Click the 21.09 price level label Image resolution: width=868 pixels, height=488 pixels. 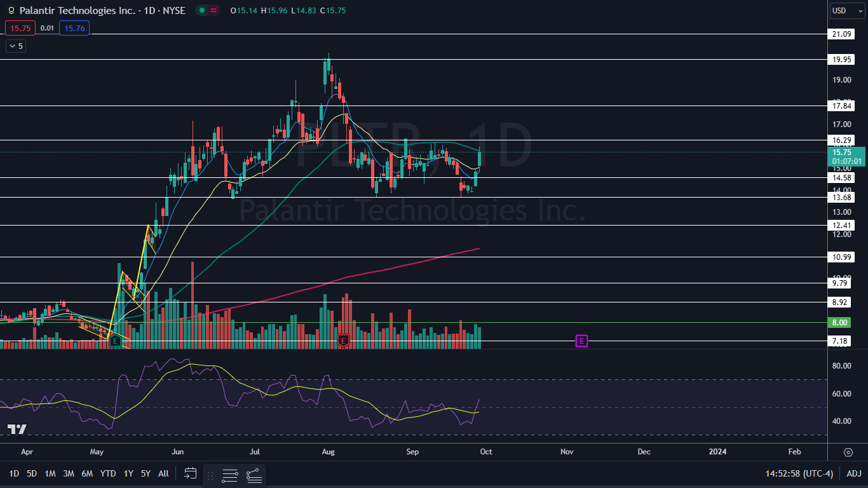point(841,34)
